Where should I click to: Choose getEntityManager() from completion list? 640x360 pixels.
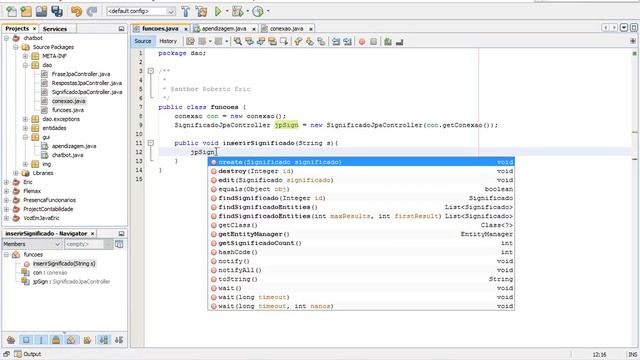tap(361, 234)
